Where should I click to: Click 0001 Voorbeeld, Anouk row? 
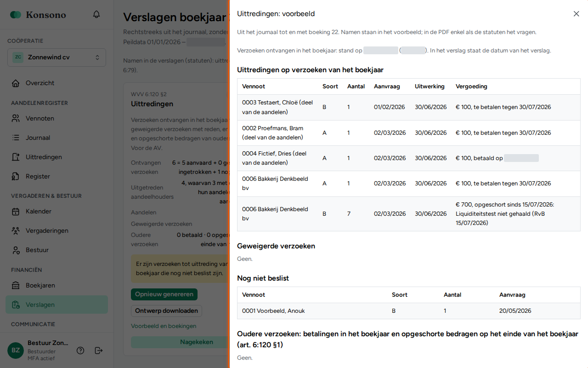click(408, 311)
